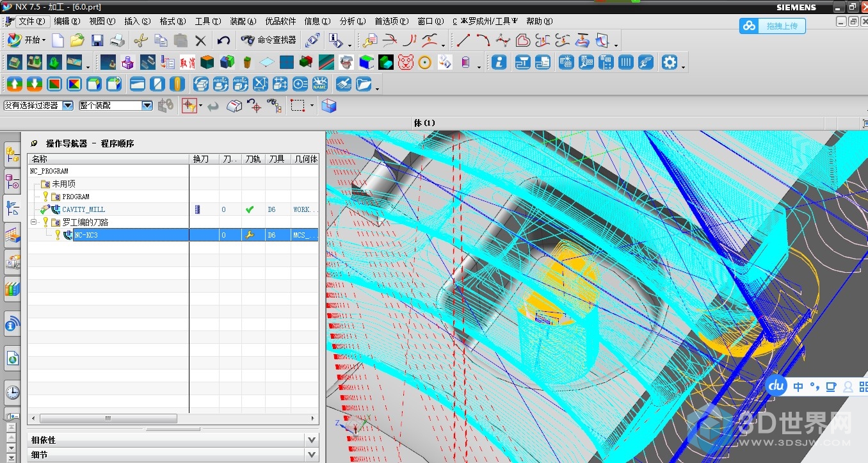Click the blue up-arrow icon

point(15,84)
